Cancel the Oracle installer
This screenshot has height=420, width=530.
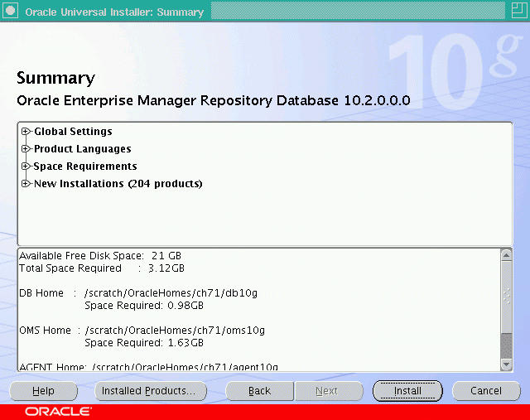[486, 391]
